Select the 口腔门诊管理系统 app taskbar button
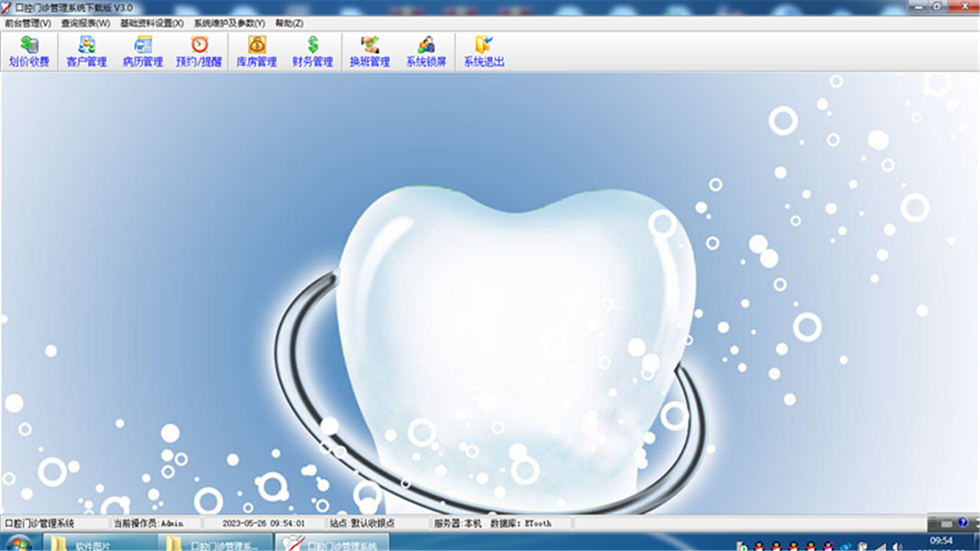 pos(332,544)
